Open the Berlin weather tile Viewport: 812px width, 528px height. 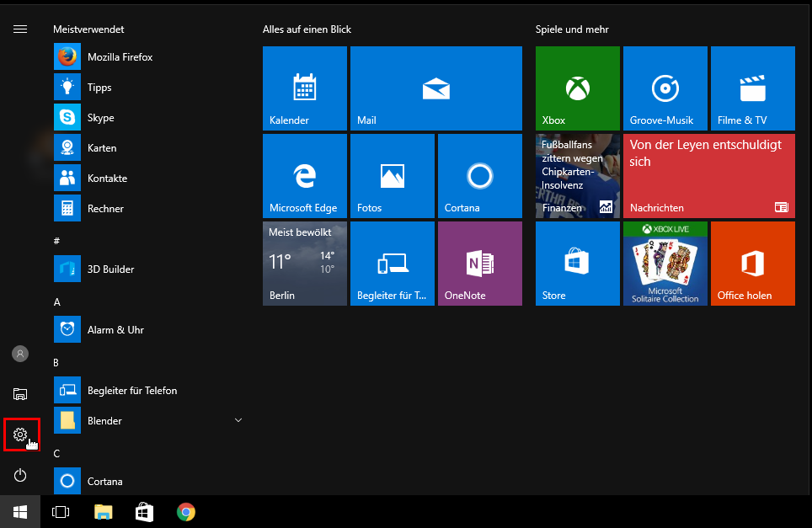pyautogui.click(x=305, y=264)
